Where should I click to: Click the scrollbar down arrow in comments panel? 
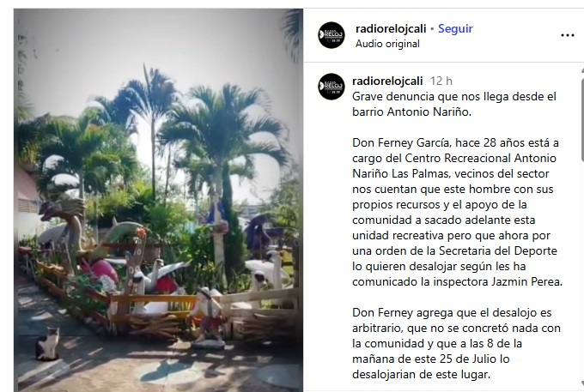click(x=581, y=383)
